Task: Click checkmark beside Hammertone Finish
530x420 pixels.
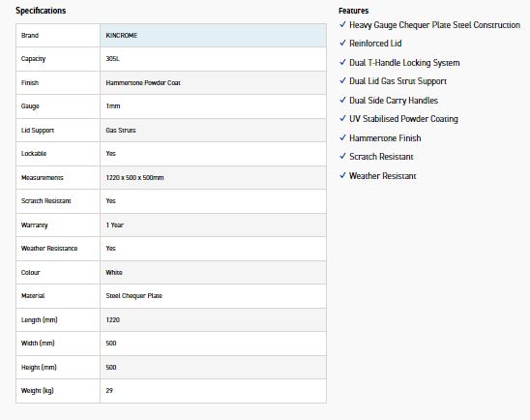Action: (342, 137)
